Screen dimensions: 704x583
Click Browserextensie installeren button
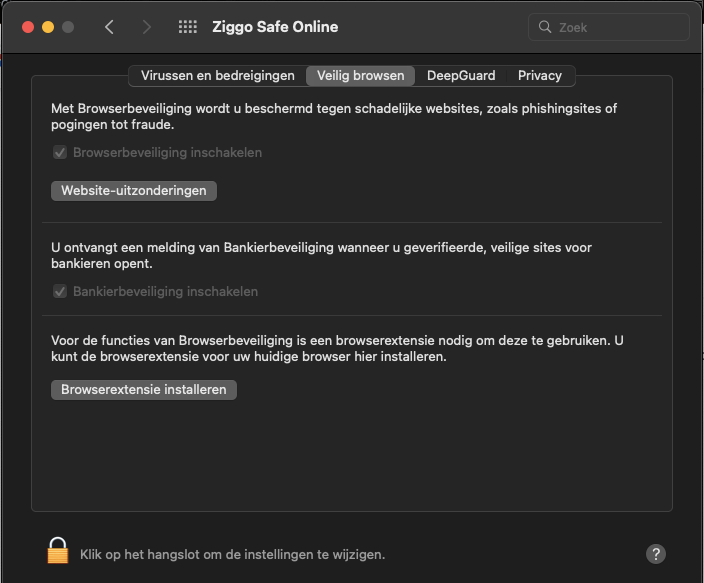coord(144,390)
